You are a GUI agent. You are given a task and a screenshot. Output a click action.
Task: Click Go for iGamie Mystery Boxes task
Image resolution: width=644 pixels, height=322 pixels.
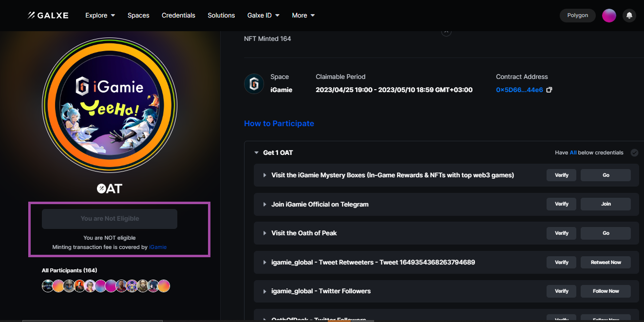click(606, 175)
